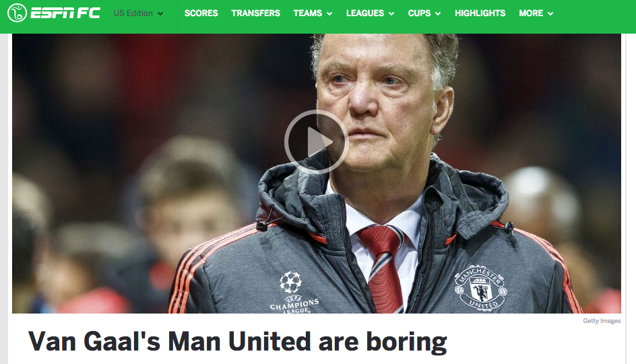
Task: Open the US Edition selector
Action: [138, 13]
